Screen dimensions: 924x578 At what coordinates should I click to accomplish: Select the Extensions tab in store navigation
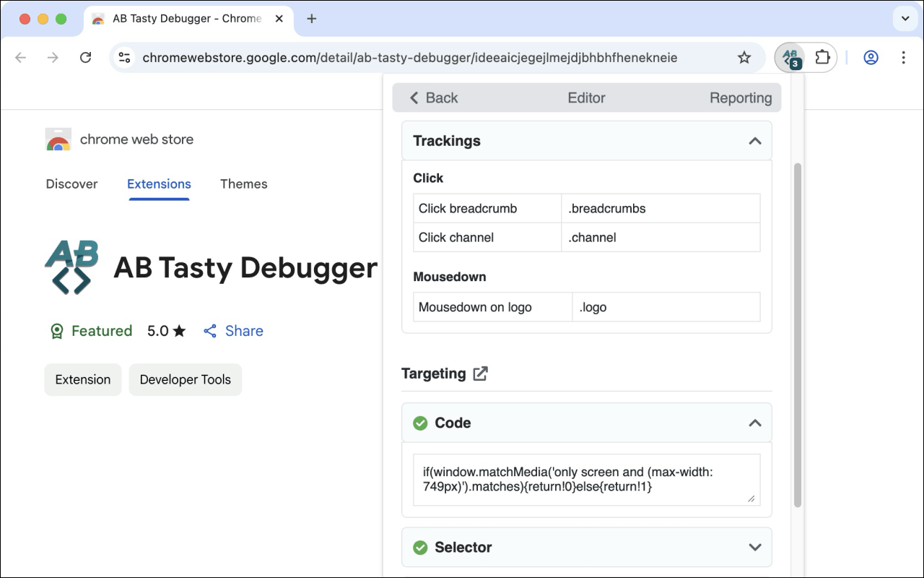pos(158,184)
